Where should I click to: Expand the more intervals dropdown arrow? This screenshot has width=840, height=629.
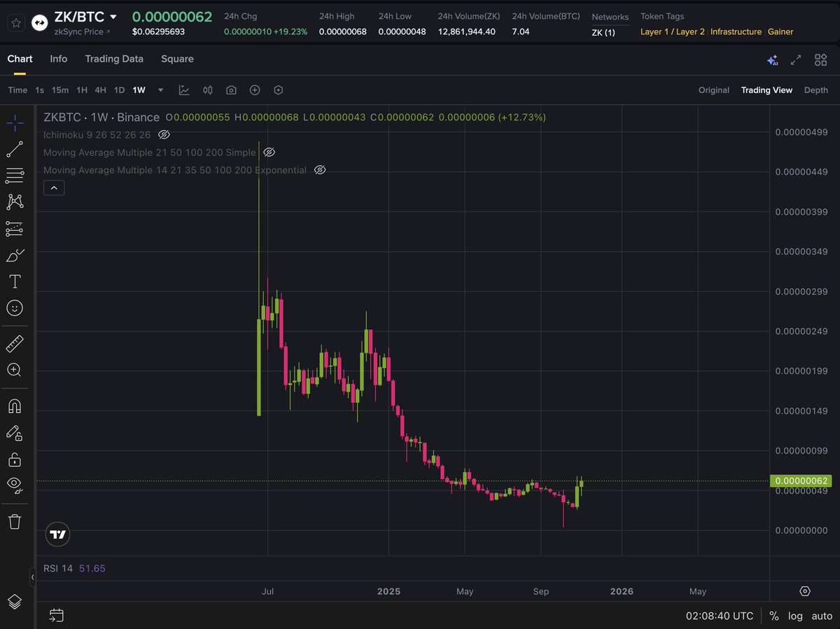click(161, 90)
